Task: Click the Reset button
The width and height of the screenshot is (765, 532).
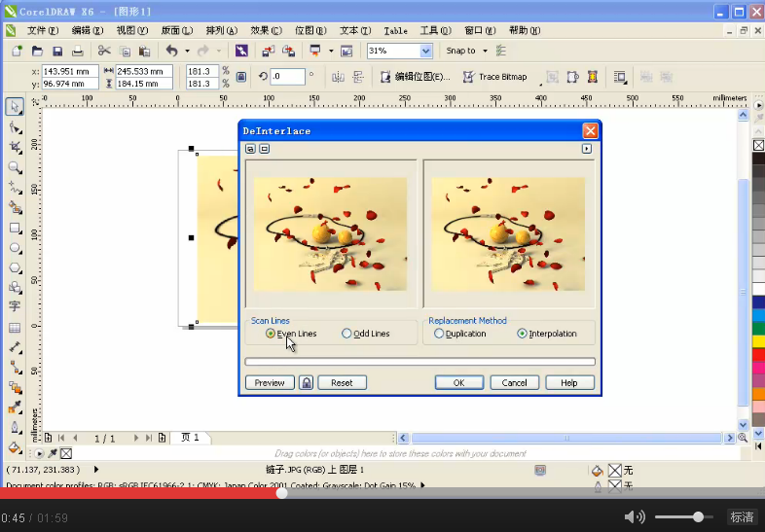Action: coord(342,383)
